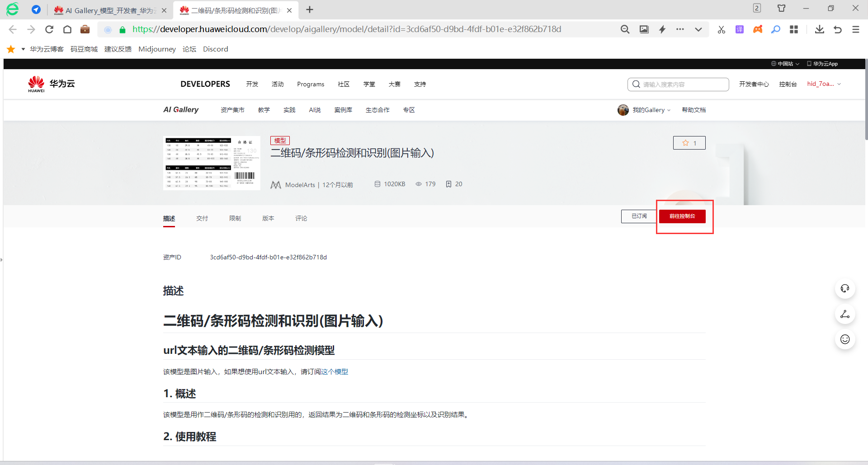Open the 限制 tab

pyautogui.click(x=235, y=218)
